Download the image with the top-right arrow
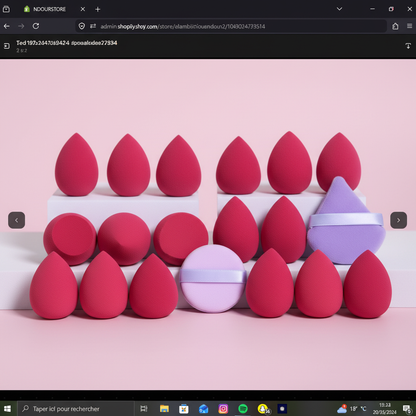Viewport: 416px width, 416px height. click(x=408, y=46)
